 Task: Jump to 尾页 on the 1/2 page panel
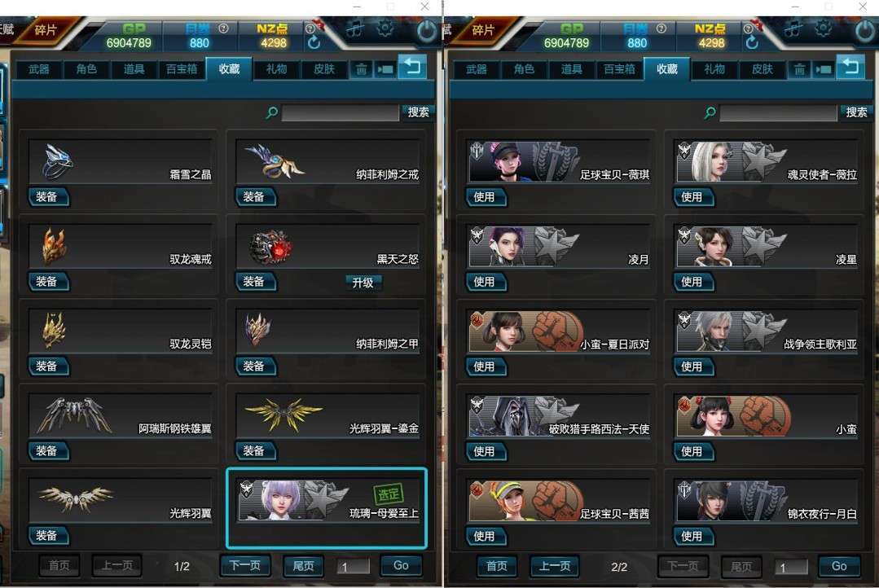pyautogui.click(x=303, y=565)
